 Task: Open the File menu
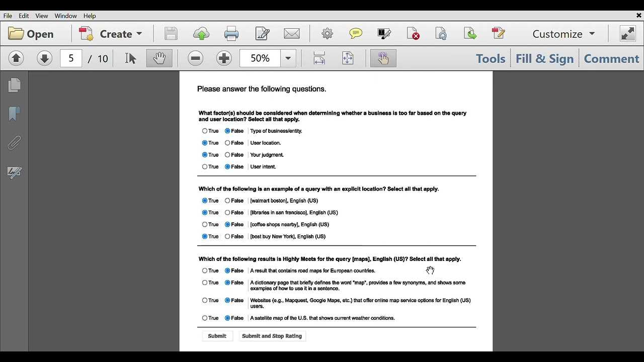(8, 16)
